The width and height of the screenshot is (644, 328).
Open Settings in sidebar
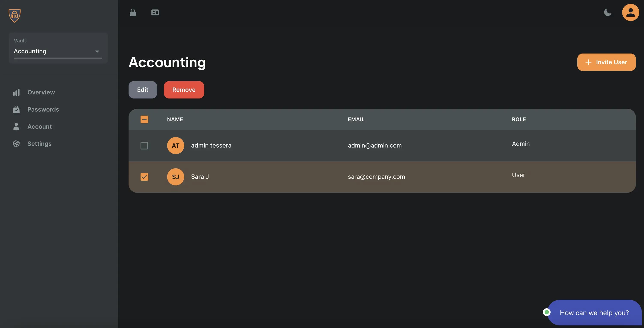pos(39,144)
